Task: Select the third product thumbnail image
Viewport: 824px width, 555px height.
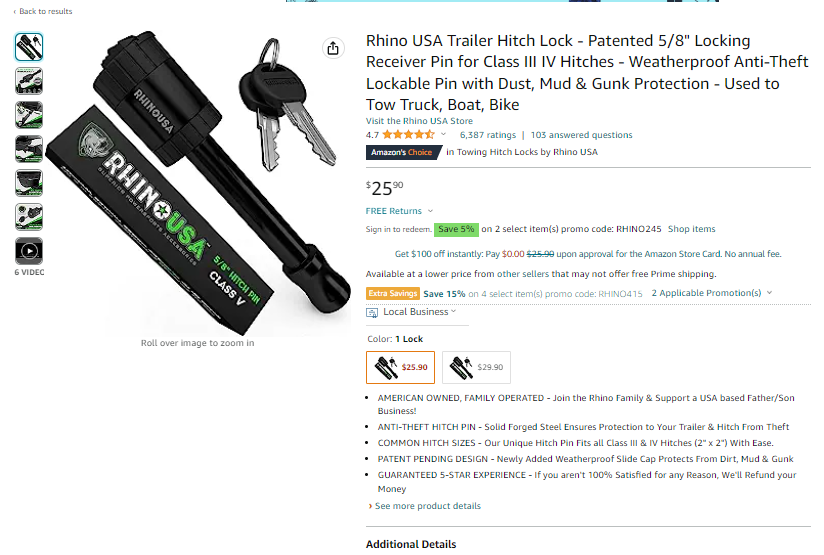Action: 29,115
